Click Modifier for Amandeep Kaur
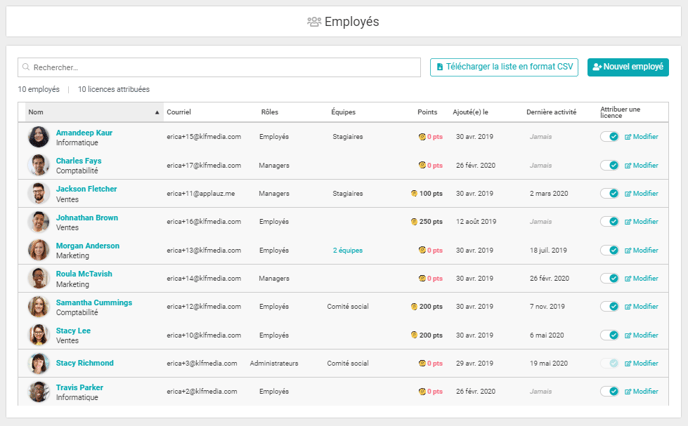This screenshot has width=688, height=426. [641, 137]
